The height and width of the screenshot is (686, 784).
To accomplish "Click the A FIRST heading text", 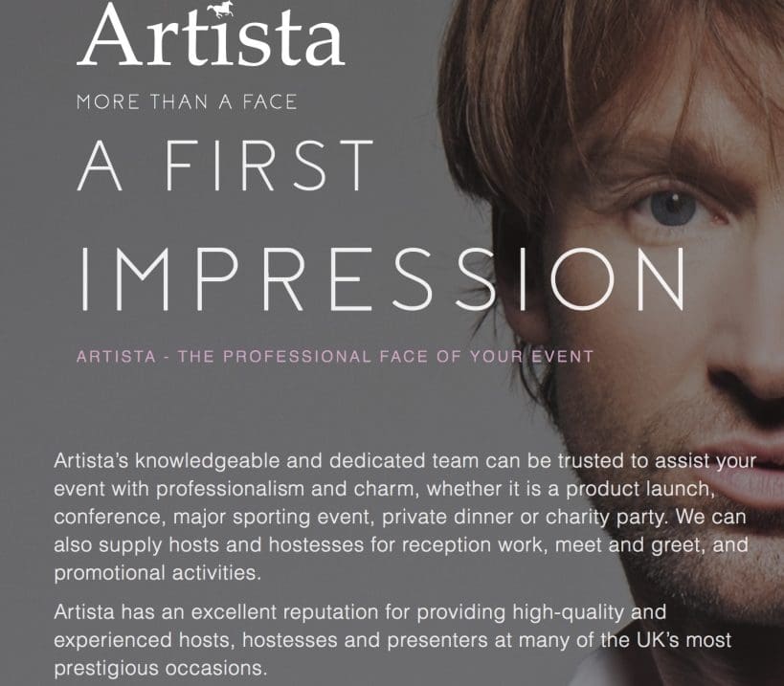I will point(226,166).
